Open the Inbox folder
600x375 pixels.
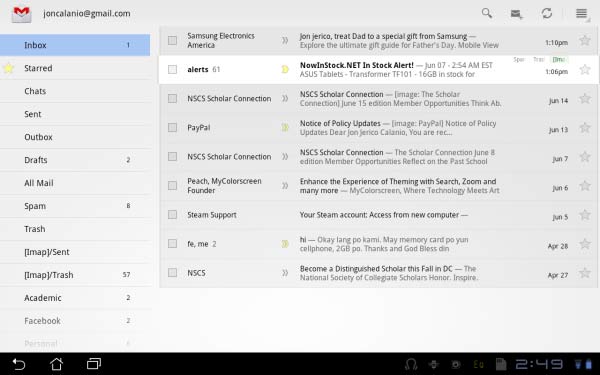point(75,45)
